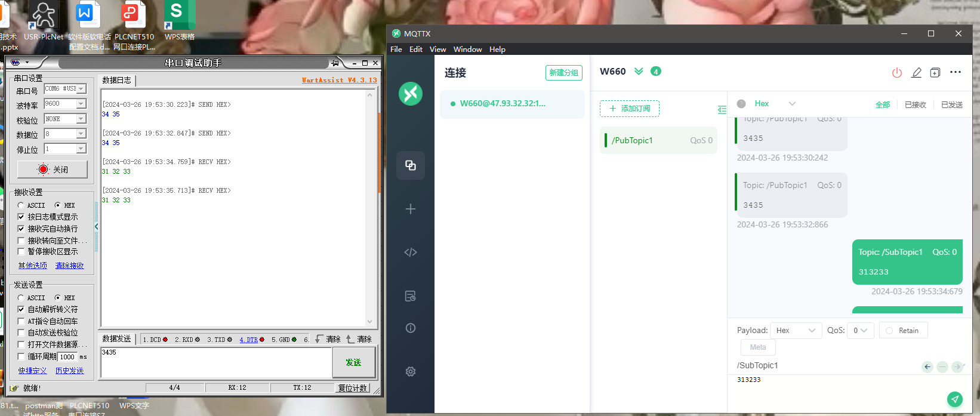Viewport: 980px width, 416px height.
Task: Open UartAssist system menu icon in title bar
Action: [x=16, y=63]
